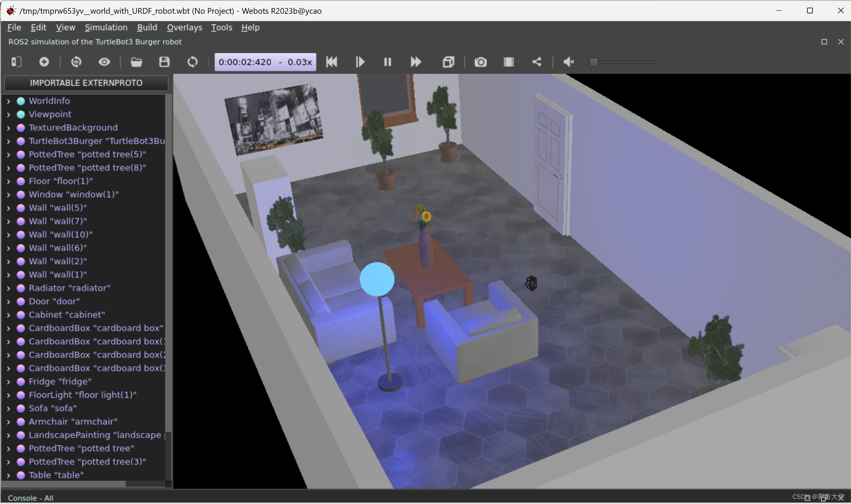Start movie recording with film icon
Image resolution: width=851 pixels, height=504 pixels.
click(509, 62)
